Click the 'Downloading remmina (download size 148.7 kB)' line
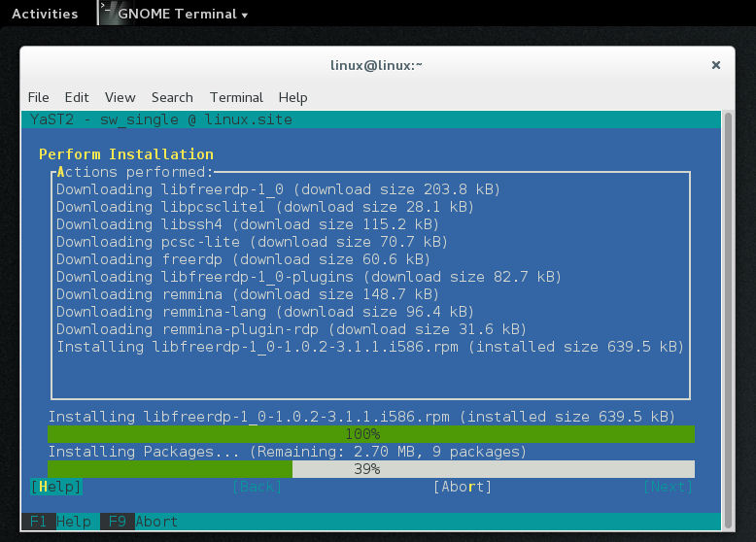The width and height of the screenshot is (756, 542). (x=248, y=294)
